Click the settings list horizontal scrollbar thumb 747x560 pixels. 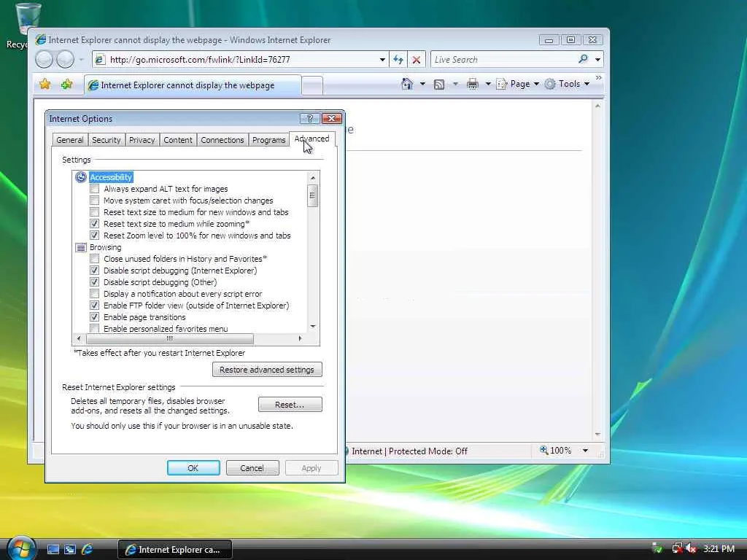[169, 338]
